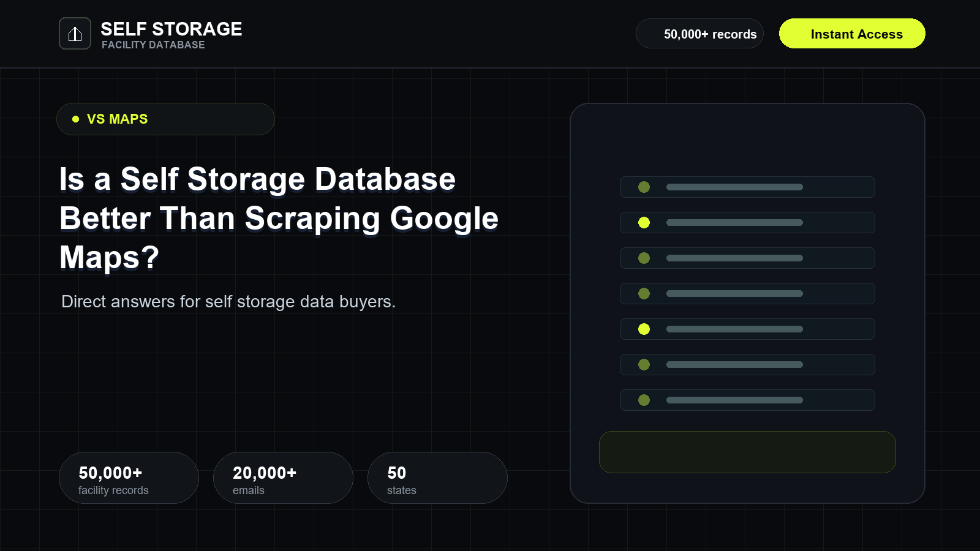Click the VS MAPS tag pill

click(165, 119)
